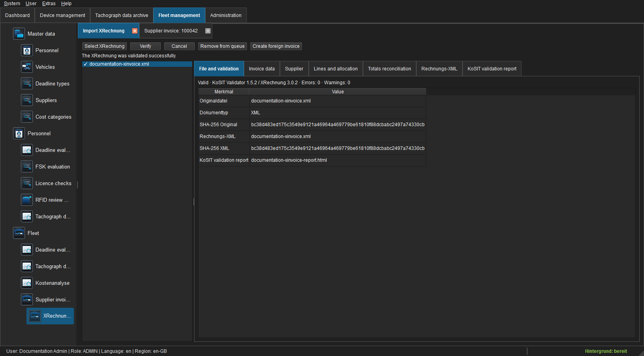Click the SHA-256 Original hash value
Screen dimensions: 644x356
pos(338,125)
